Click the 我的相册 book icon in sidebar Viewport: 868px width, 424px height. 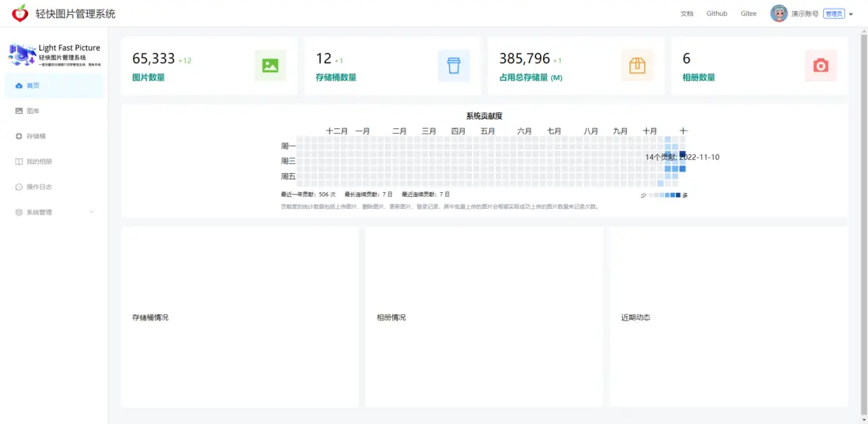[x=19, y=162]
